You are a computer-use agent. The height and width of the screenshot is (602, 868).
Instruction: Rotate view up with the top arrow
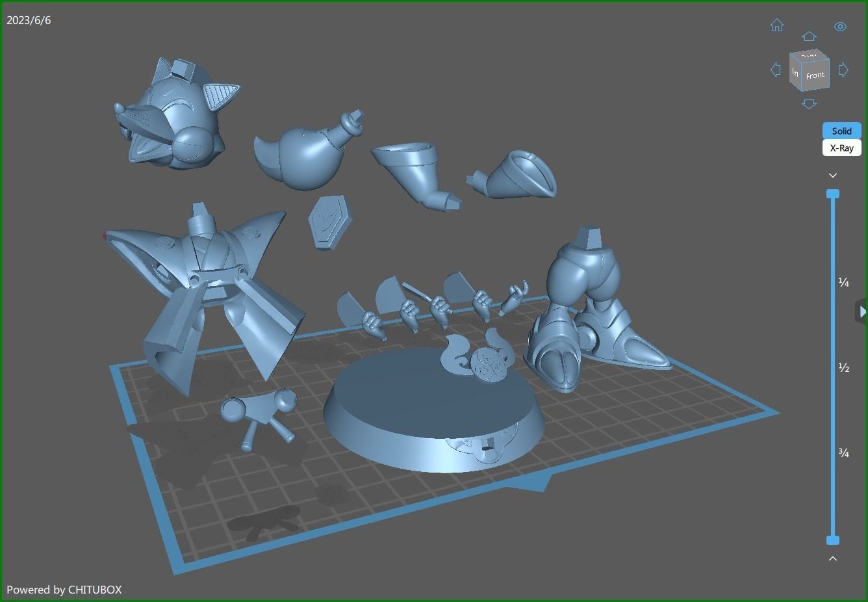[809, 36]
